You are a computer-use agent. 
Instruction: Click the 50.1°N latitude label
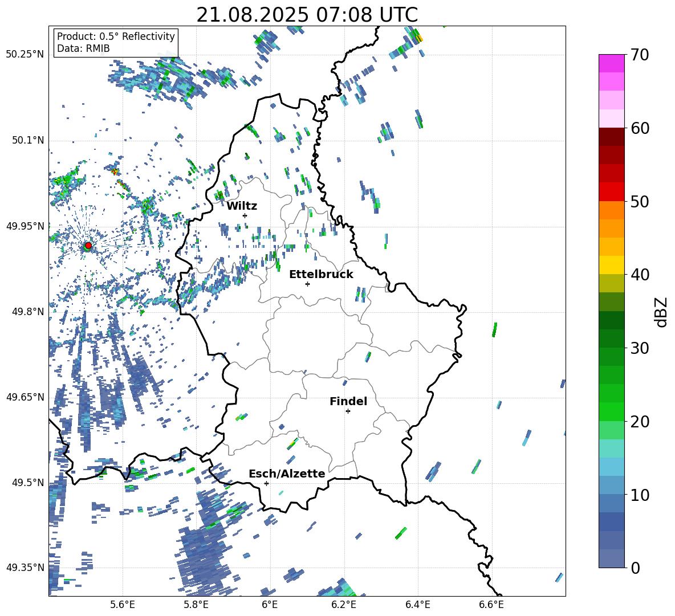tap(29, 141)
